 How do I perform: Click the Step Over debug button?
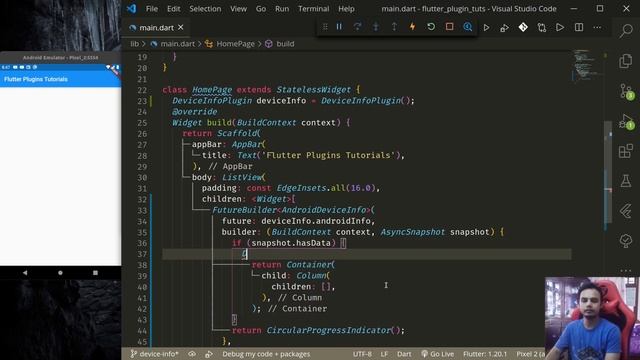(358, 27)
